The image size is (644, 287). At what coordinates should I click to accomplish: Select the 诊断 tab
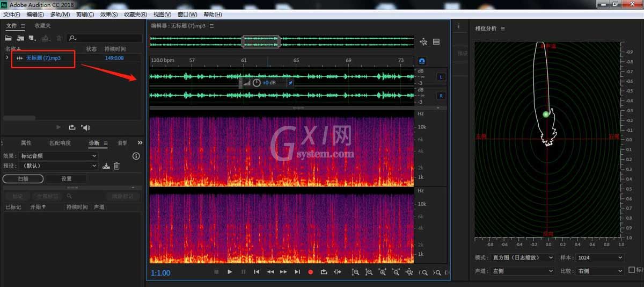(94, 143)
